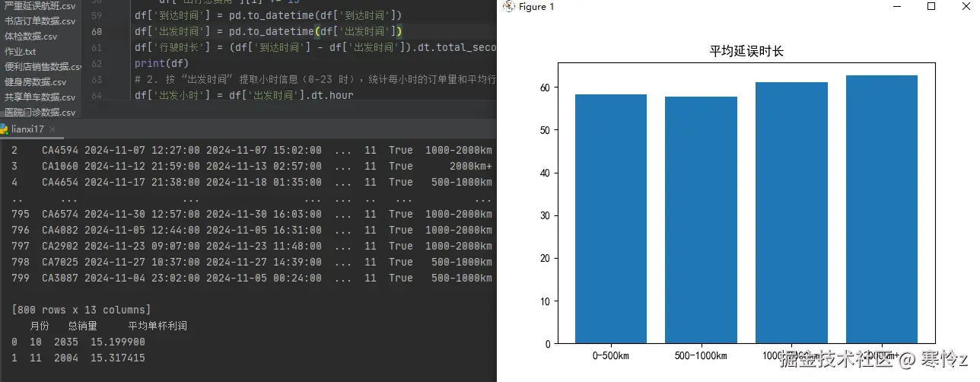The width and height of the screenshot is (980, 382).
Task: Close the lianxi17 run tab
Action: tap(52, 129)
